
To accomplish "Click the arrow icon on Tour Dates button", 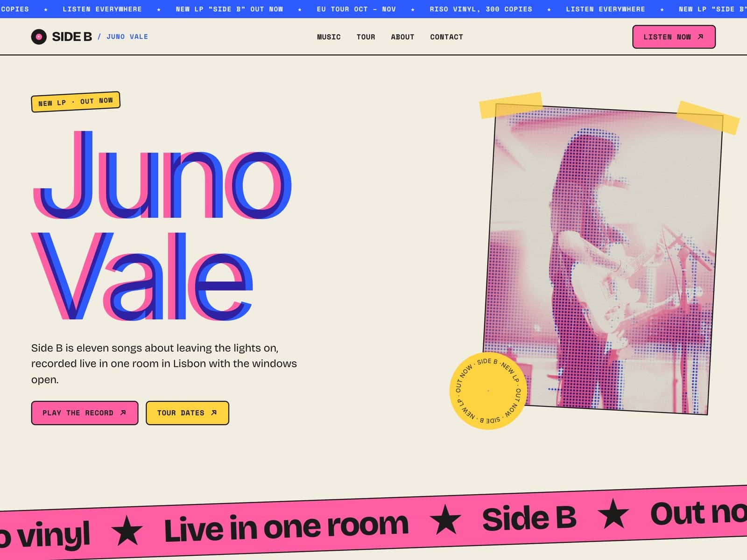I will pos(214,413).
